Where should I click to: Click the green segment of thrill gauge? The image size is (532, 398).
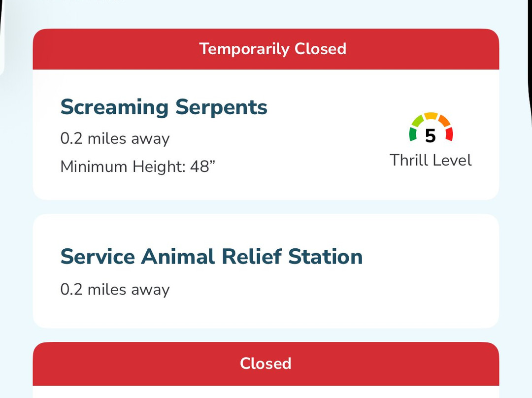click(x=413, y=134)
